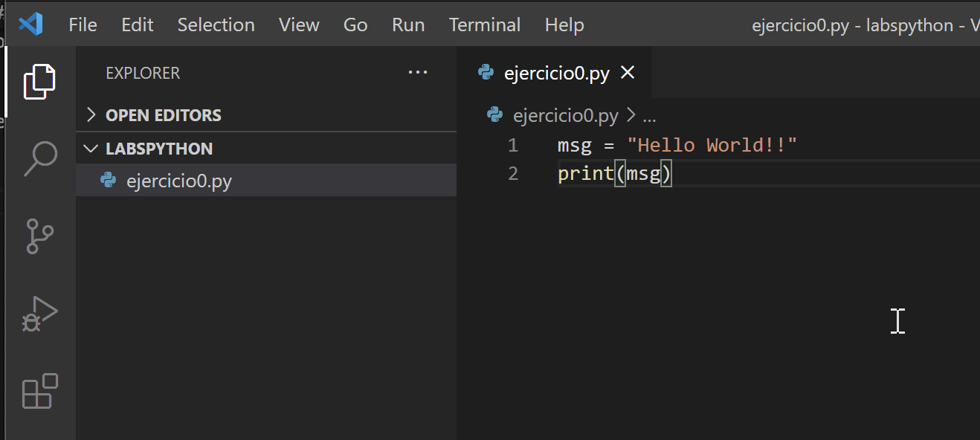Select the Explorer icon in the activity bar
The width and height of the screenshot is (980, 440).
(x=39, y=82)
